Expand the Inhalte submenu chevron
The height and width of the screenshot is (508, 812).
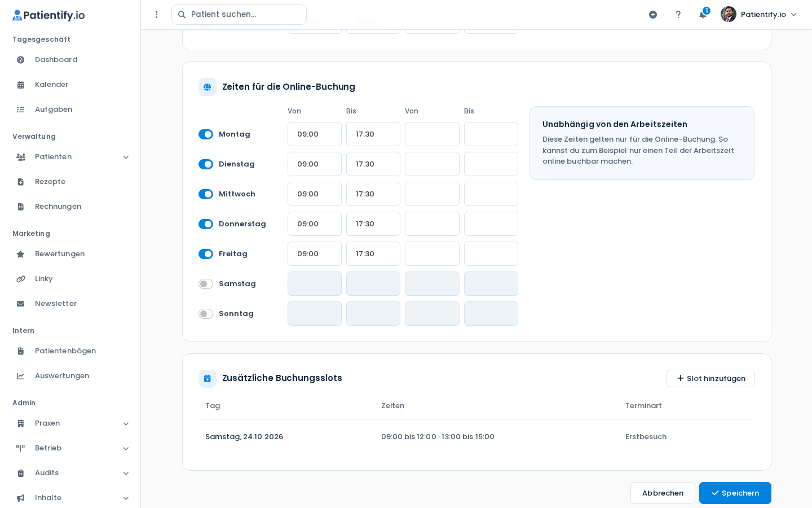tap(126, 498)
